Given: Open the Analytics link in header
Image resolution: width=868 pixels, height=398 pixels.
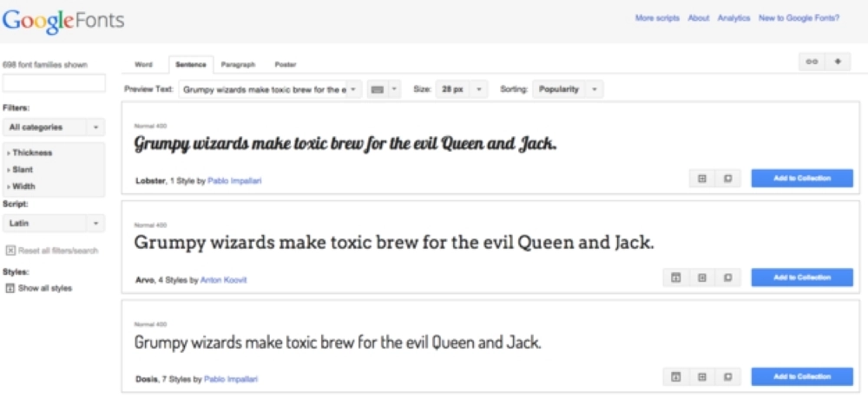Looking at the screenshot, I should [733, 17].
